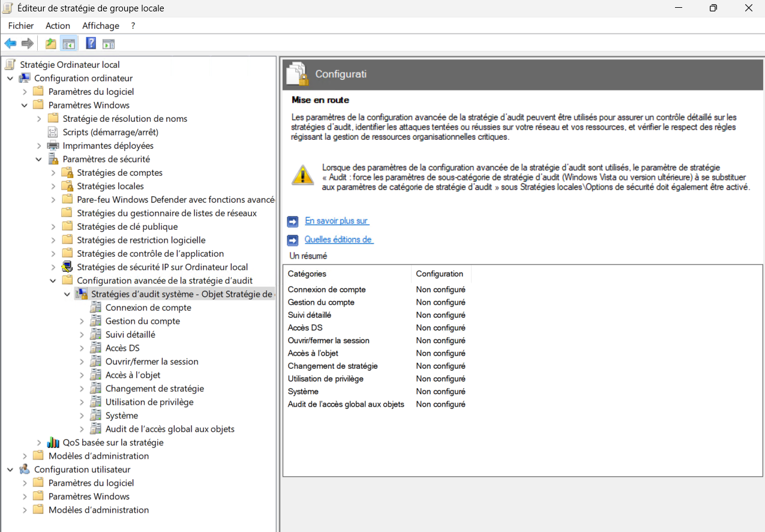Viewport: 765px width, 532px height.
Task: Click the Imprimantes déployées printer icon
Action: (x=53, y=146)
